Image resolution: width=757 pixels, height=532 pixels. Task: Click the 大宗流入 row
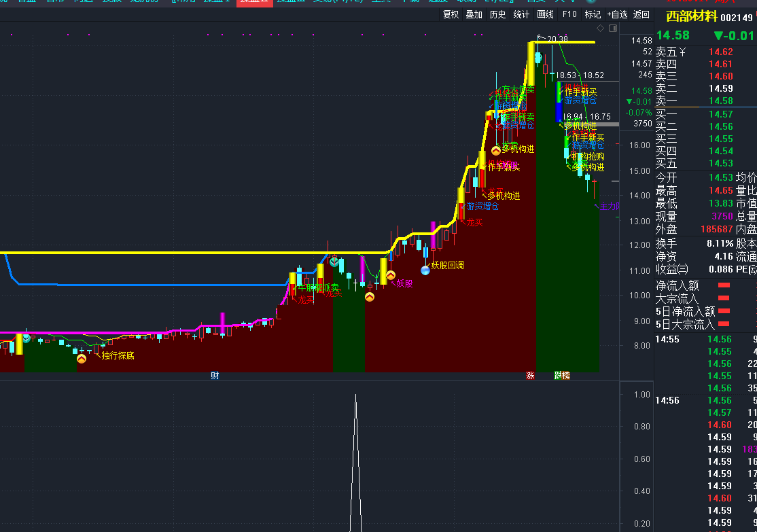click(705, 299)
